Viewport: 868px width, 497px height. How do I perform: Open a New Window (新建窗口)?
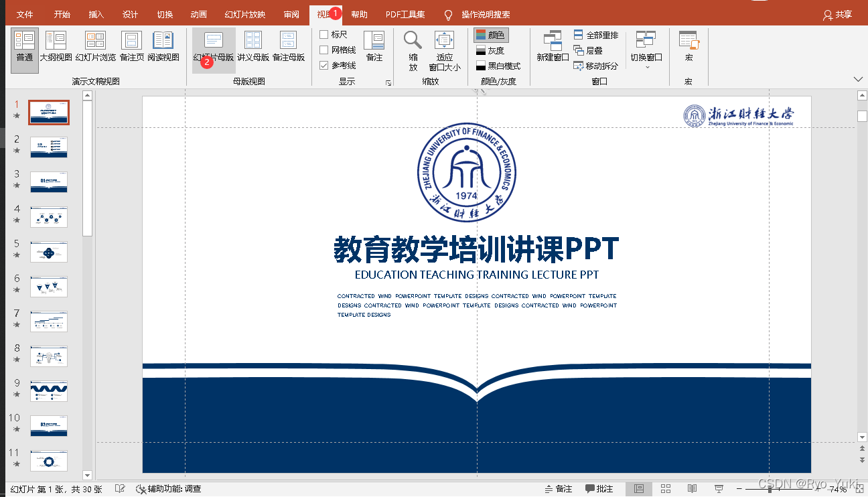click(x=553, y=47)
